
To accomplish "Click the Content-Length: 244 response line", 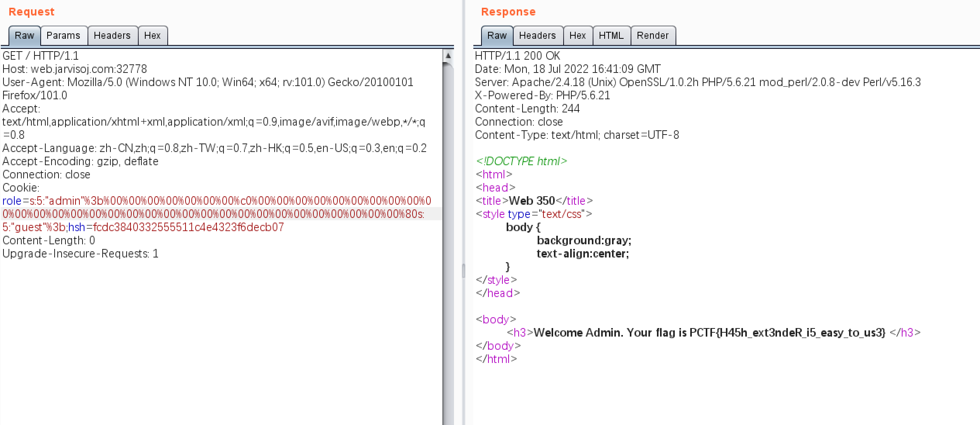I will 528,109.
